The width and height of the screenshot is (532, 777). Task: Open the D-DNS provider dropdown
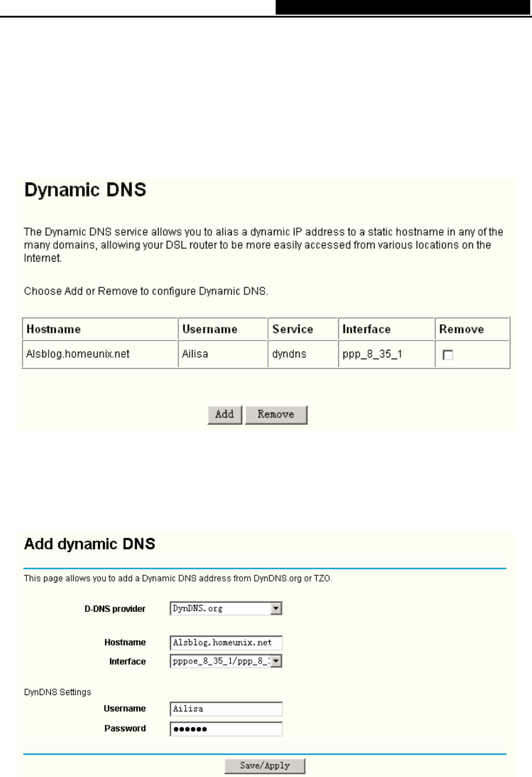tap(226, 608)
